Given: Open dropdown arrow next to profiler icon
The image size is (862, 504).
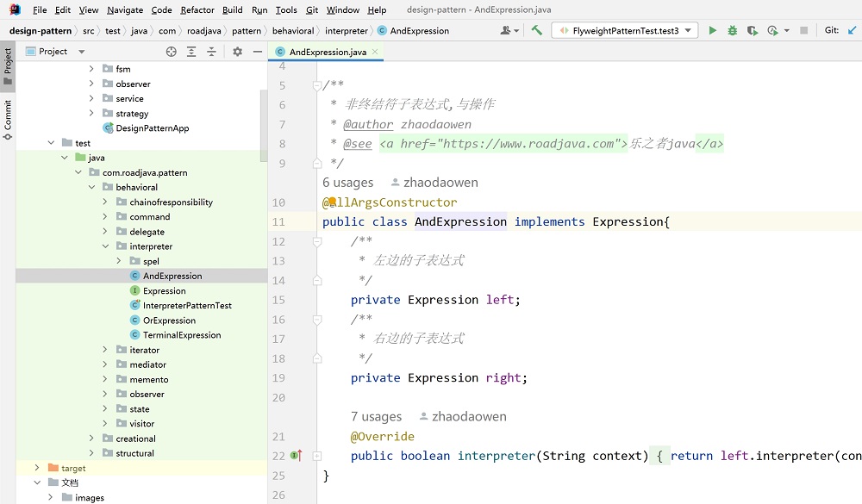Looking at the screenshot, I should [787, 31].
